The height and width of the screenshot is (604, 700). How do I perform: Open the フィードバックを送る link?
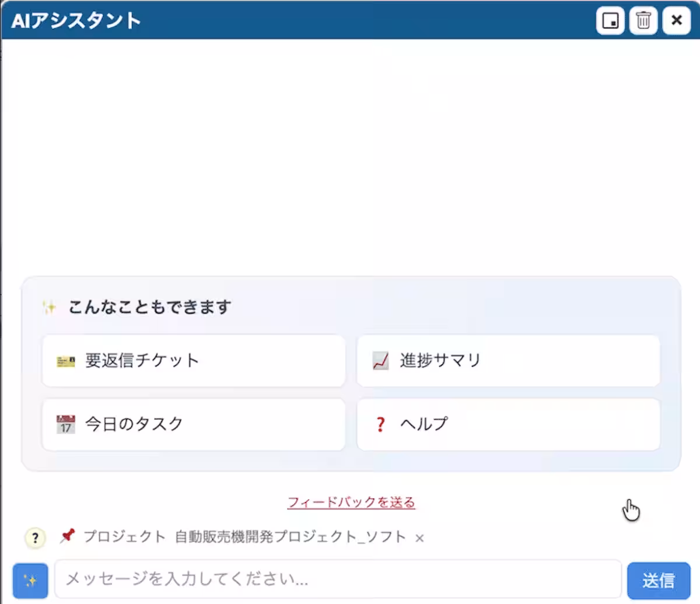pos(352,501)
